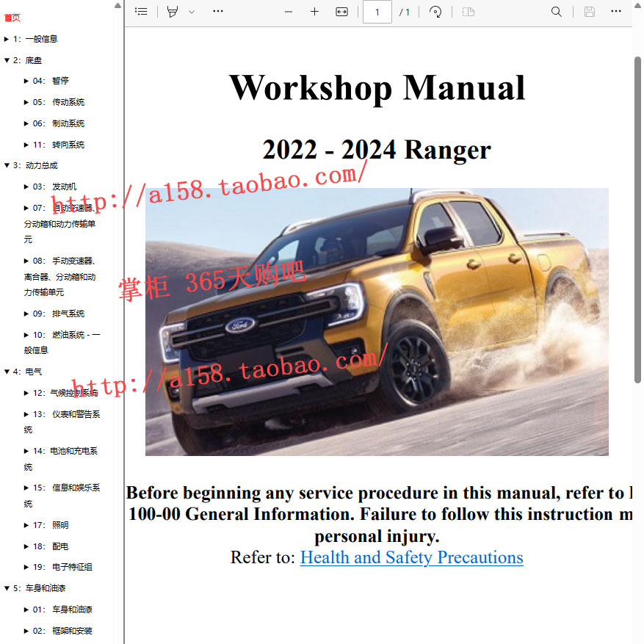Select the highlight drawing tool
This screenshot has width=644, height=644.
pyautogui.click(x=173, y=12)
